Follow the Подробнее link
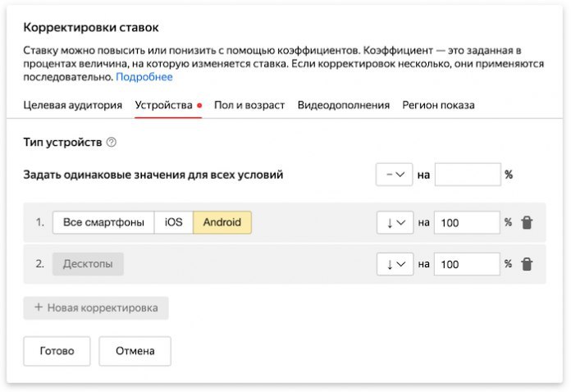Screen dimensions: 571x392 click(144, 77)
